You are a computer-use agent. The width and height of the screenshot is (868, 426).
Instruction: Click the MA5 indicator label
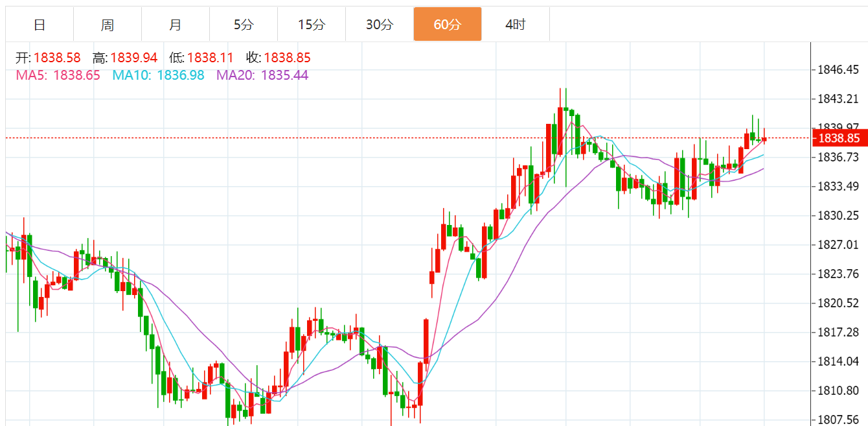58,75
